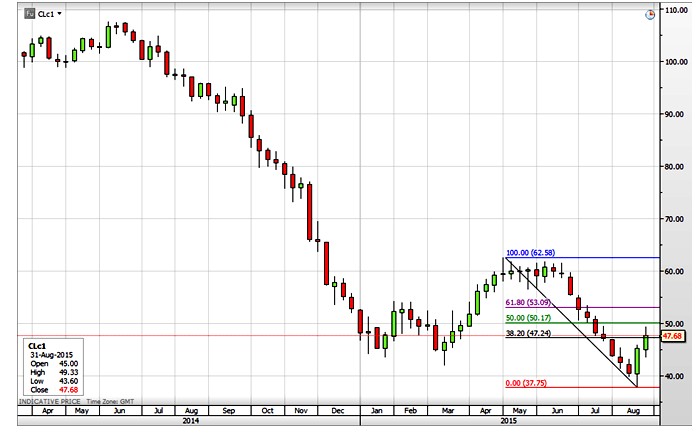
Task: Click the 2015 year label on time axis
Action: point(508,421)
